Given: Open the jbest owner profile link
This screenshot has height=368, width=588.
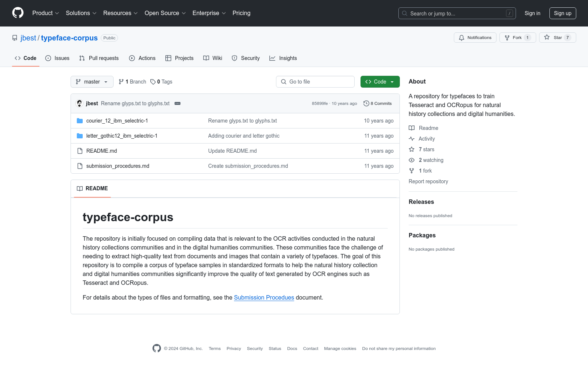Looking at the screenshot, I should point(28,38).
